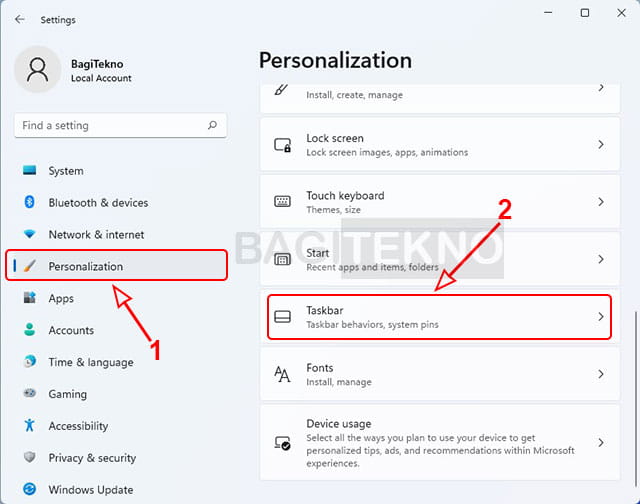Click the Find a setting search box
This screenshot has width=640, height=504.
click(x=120, y=125)
